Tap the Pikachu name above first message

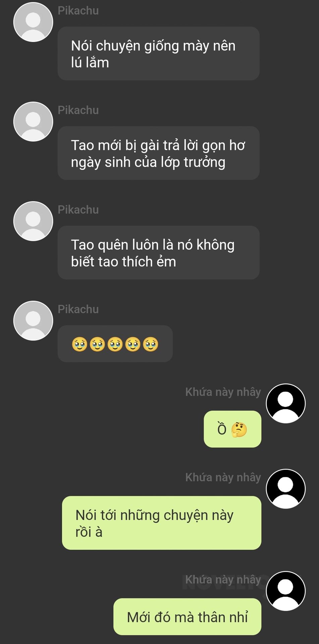78,11
